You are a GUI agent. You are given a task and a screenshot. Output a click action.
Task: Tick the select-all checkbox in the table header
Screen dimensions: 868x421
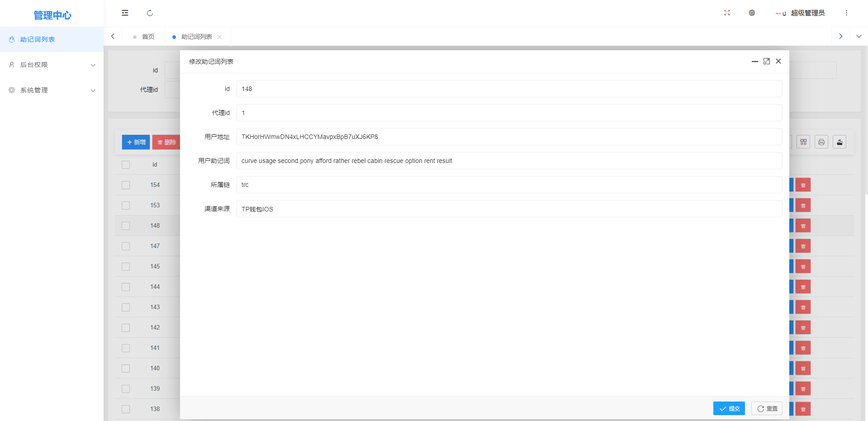(x=126, y=165)
